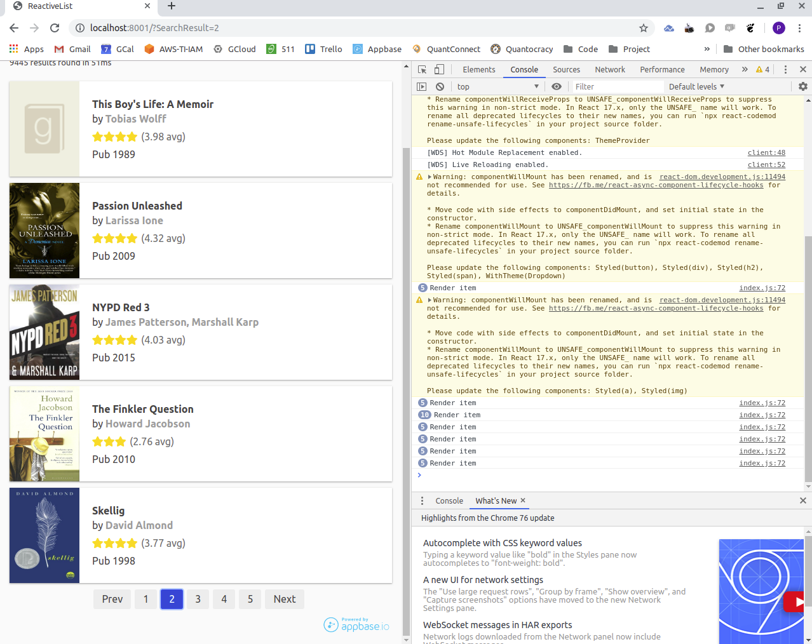Close the DevTools panel
This screenshot has height=644, width=812.
pyautogui.click(x=803, y=69)
